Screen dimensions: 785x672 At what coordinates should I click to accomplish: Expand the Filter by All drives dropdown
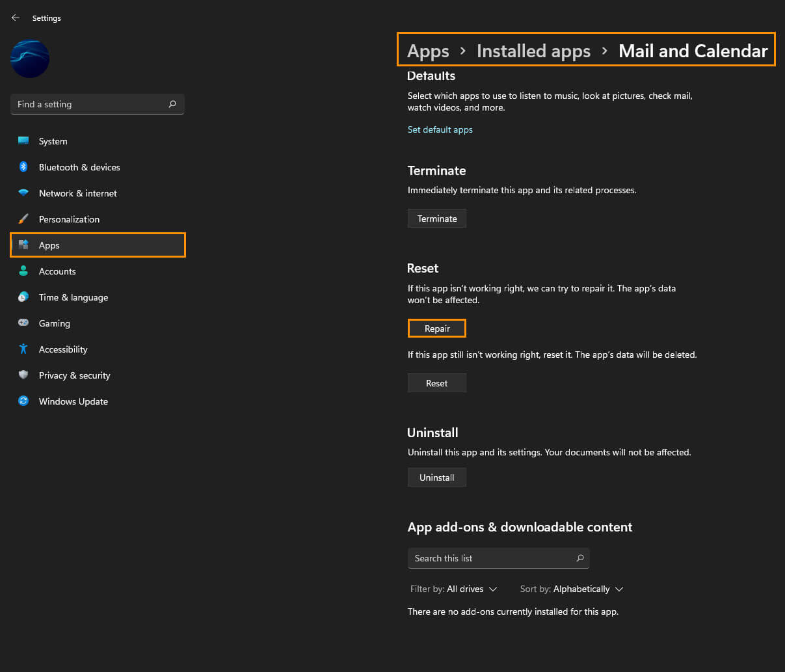pos(453,589)
